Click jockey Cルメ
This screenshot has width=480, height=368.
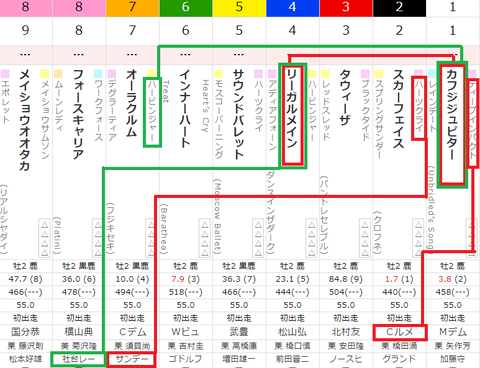tap(399, 332)
